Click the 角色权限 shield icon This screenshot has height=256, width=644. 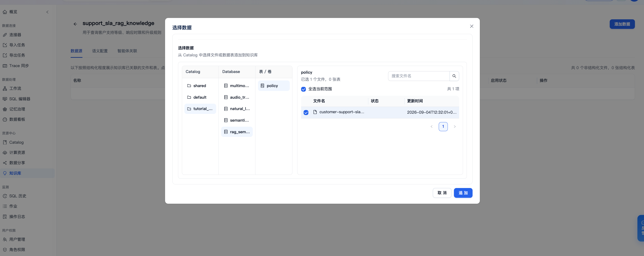pos(5,250)
